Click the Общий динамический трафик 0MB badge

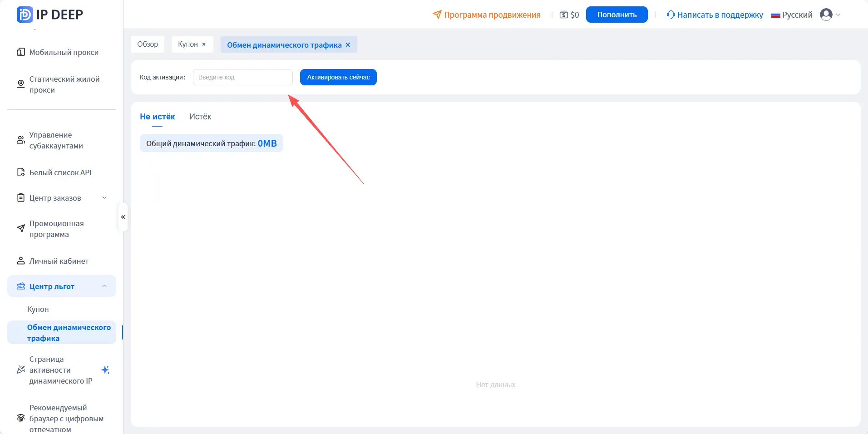(x=212, y=143)
